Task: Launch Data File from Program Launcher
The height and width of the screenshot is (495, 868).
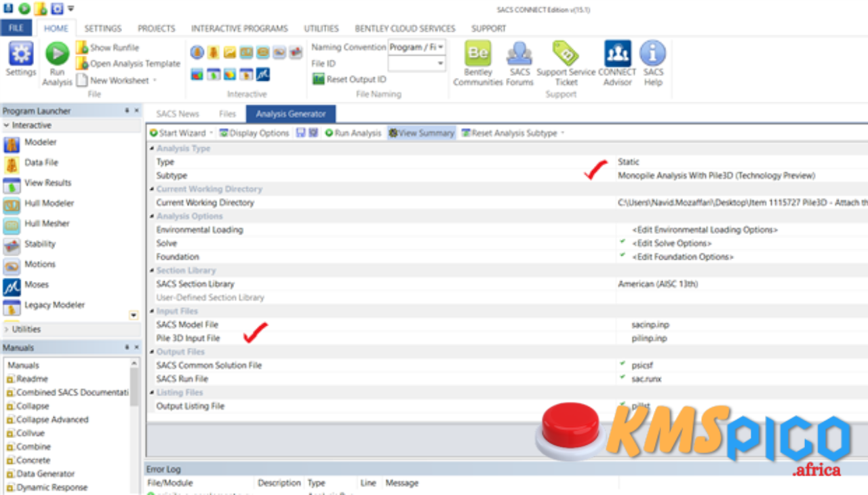Action: pyautogui.click(x=32, y=163)
